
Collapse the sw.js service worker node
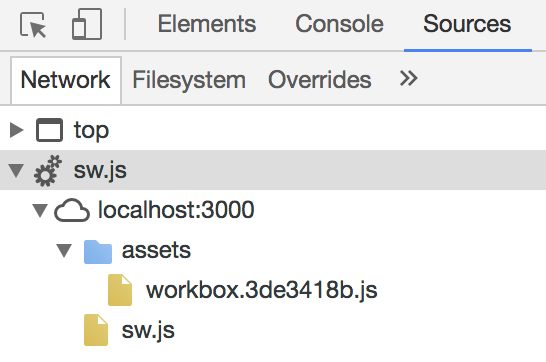pos(16,171)
